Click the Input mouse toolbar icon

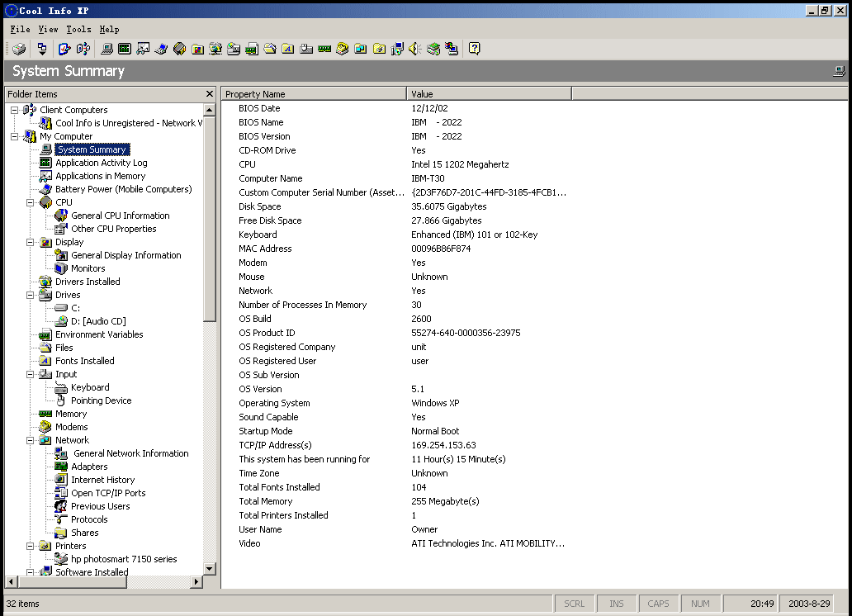(x=306, y=49)
